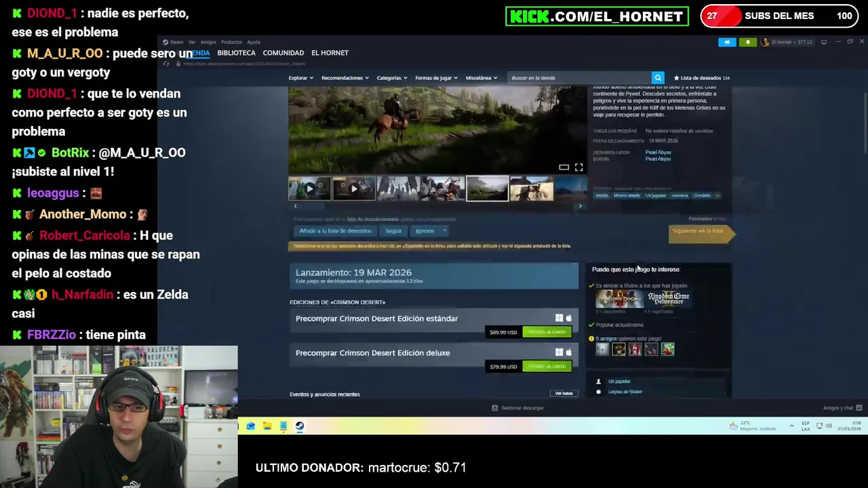Image resolution: width=868 pixels, height=488 pixels.
Task: Expand the Miscelánea dropdown
Action: [481, 78]
